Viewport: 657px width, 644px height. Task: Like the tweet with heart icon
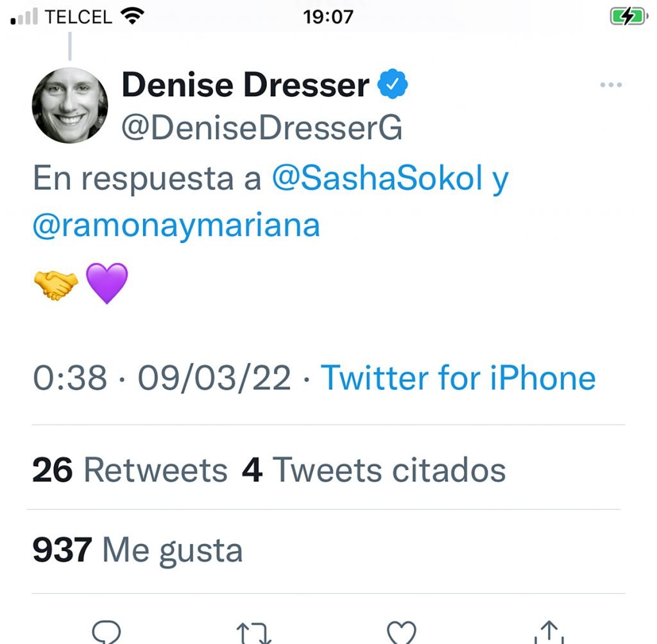coord(402,632)
